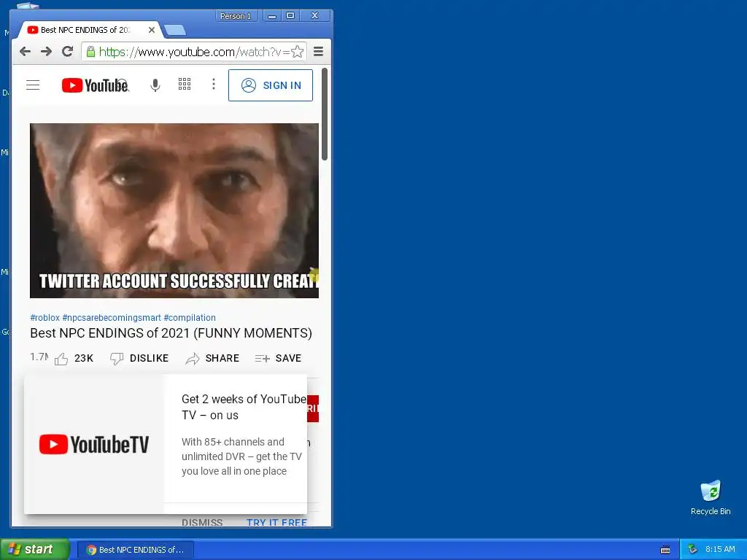Click the green padlock security icon
747x560 pixels.
click(90, 52)
